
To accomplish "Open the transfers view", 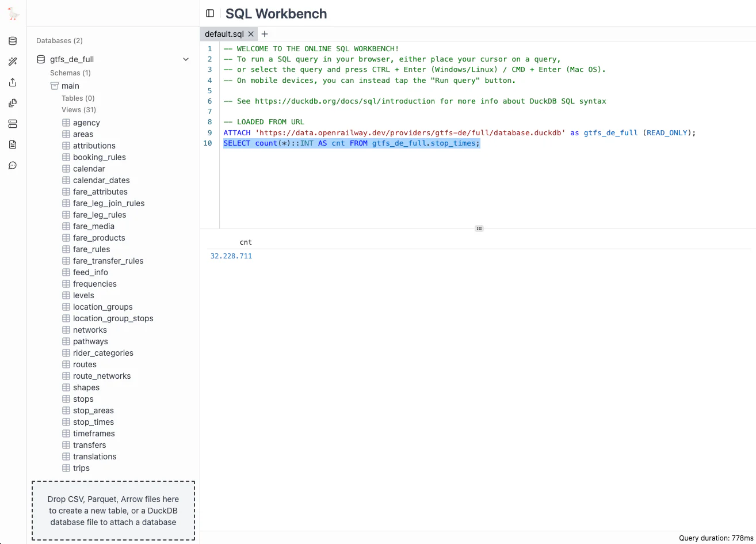I will click(x=90, y=445).
